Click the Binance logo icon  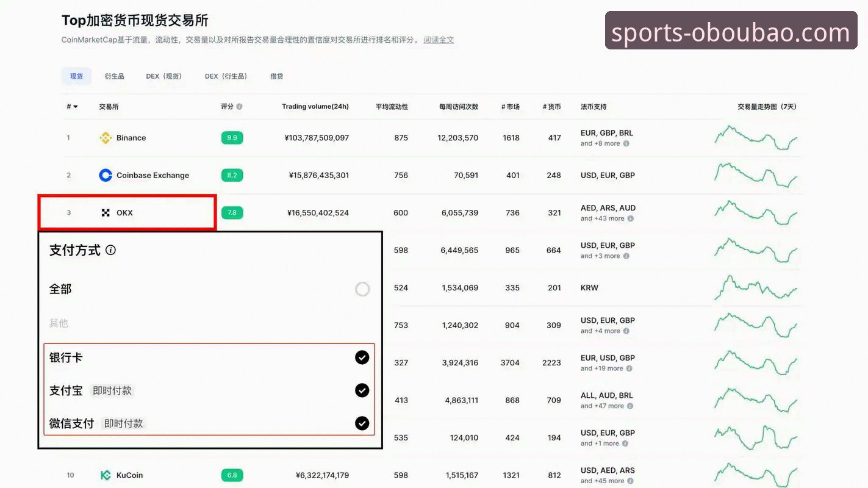(106, 138)
